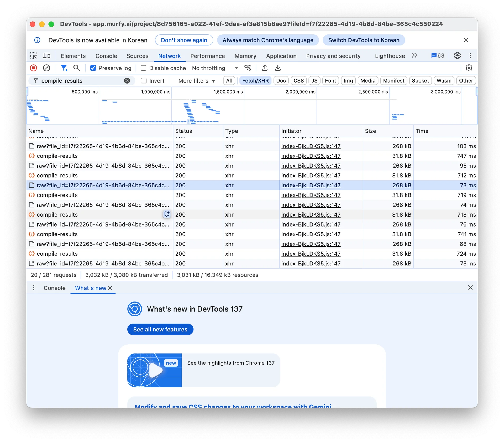504x442 pixels.
Task: Click Import HAR file upload icon
Action: coord(265,68)
